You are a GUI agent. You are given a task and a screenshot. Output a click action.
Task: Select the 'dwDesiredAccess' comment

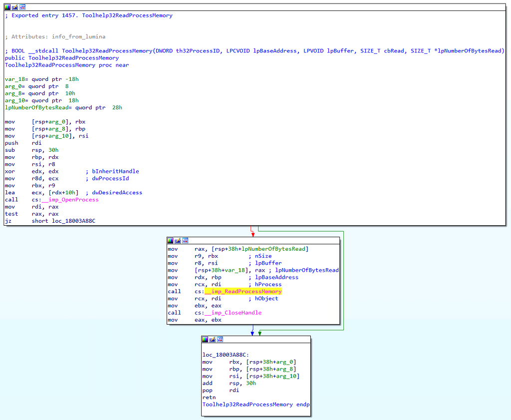(117, 192)
